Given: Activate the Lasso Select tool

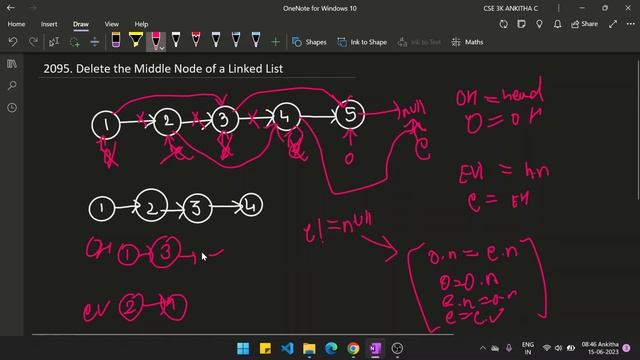Looking at the screenshot, I should tap(74, 42).
